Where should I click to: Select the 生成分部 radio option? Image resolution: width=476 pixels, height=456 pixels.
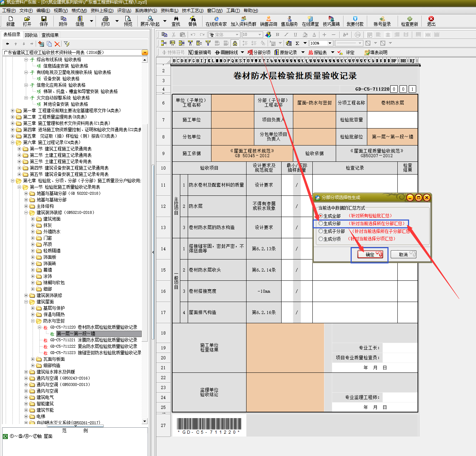(321, 223)
